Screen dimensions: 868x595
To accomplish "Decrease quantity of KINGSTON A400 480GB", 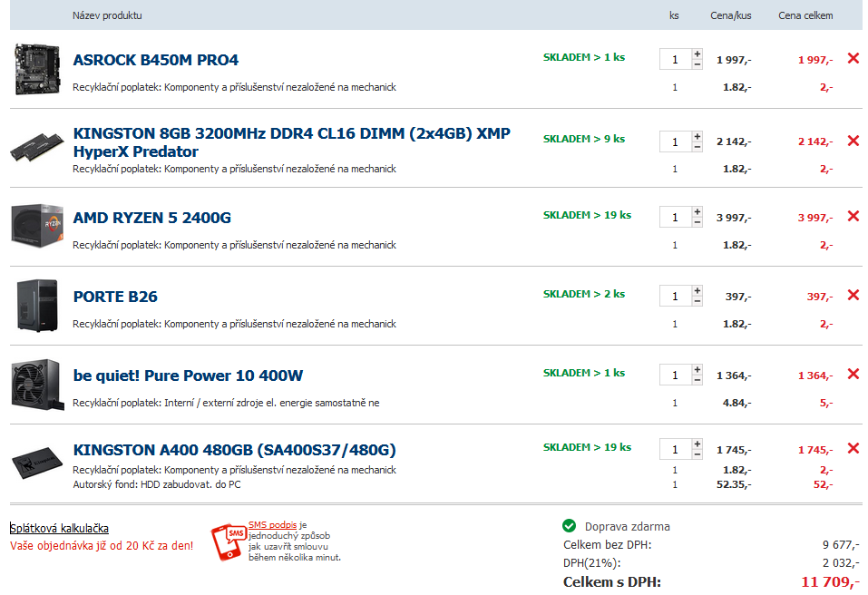I will point(697,454).
